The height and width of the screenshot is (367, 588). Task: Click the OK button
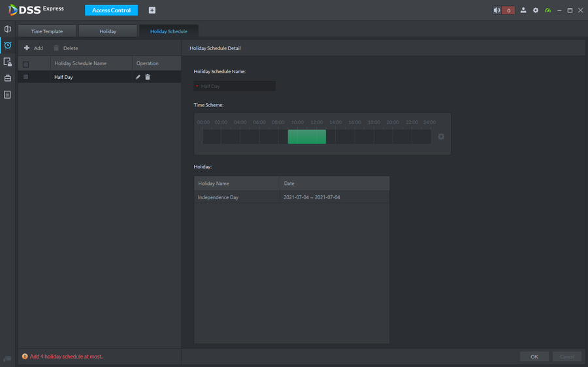pos(534,357)
